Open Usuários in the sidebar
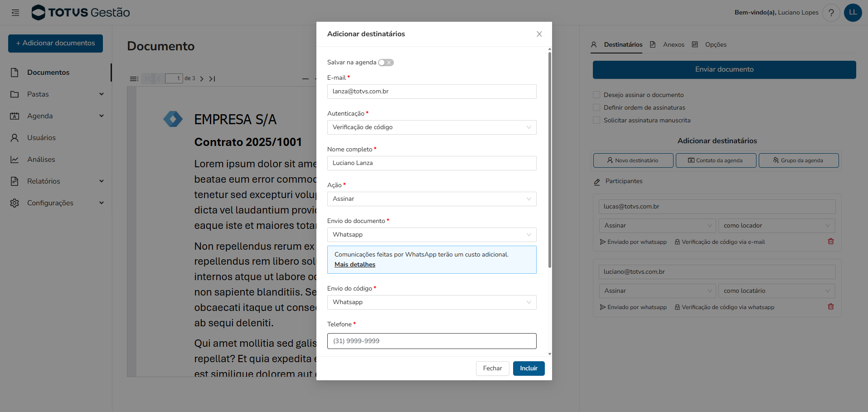The width and height of the screenshot is (868, 412). click(x=41, y=138)
